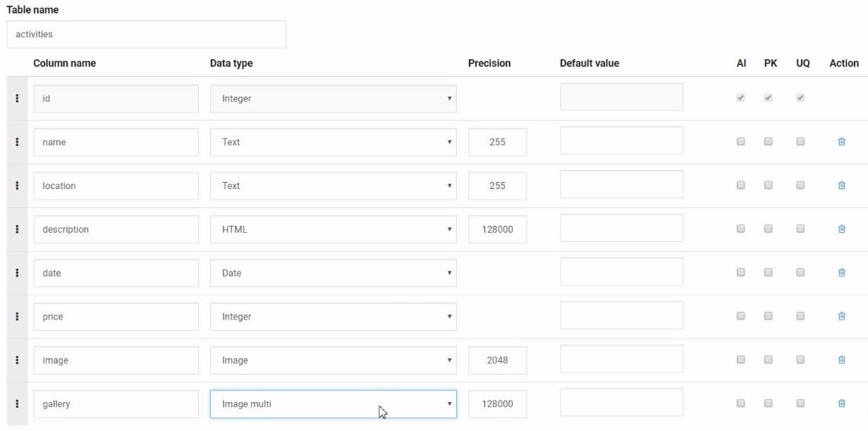Select the Text data type dropdown for location
The image size is (868, 431).
point(333,186)
